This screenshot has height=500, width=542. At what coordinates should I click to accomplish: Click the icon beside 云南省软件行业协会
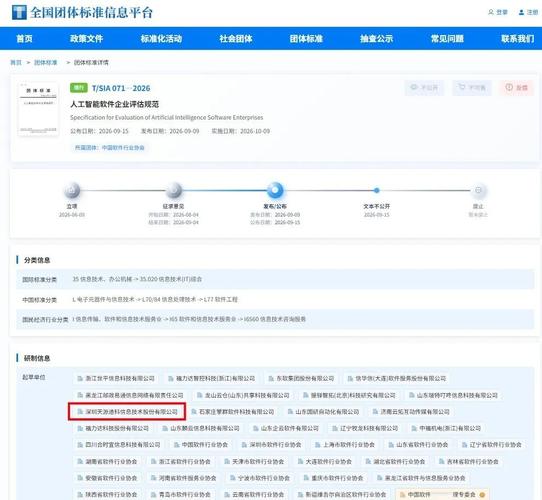[x=227, y=494]
